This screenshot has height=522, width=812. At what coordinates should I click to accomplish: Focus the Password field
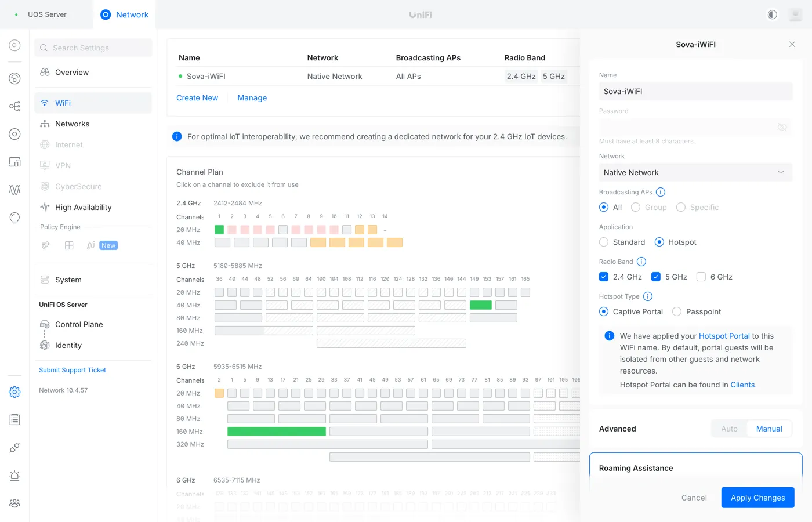695,127
